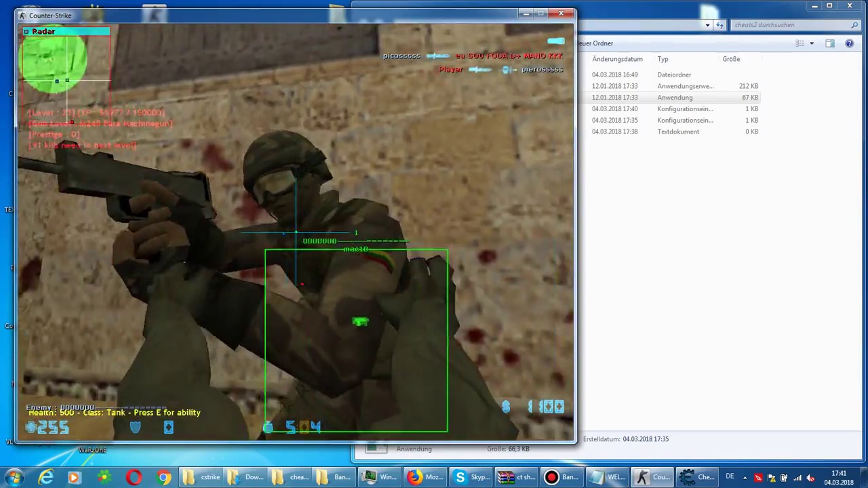Change Explorer view mode icon
Screen dimensions: 868x488
point(800,43)
